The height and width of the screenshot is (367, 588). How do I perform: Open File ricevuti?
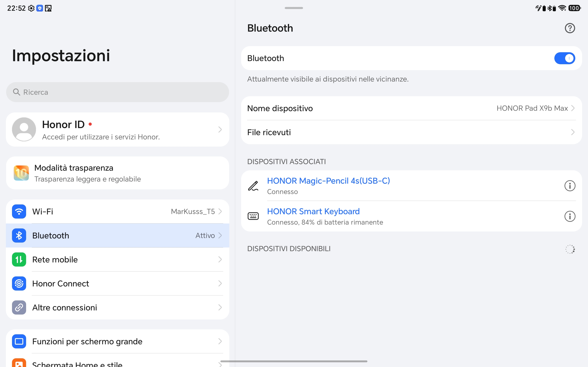[x=411, y=132]
